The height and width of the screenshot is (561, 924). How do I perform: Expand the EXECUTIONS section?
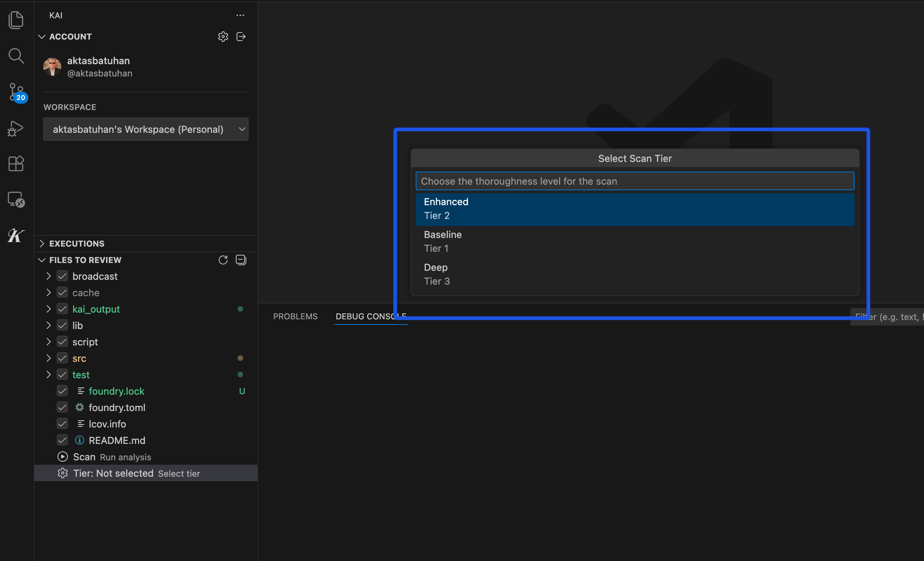coord(77,244)
